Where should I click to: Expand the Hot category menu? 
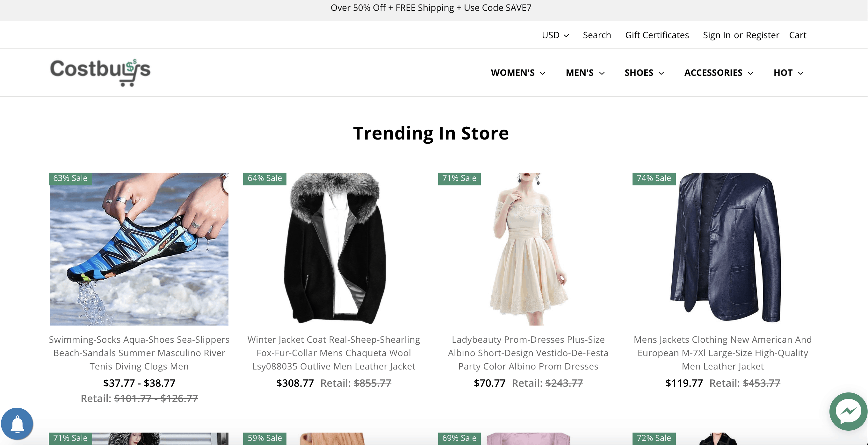[x=788, y=73]
